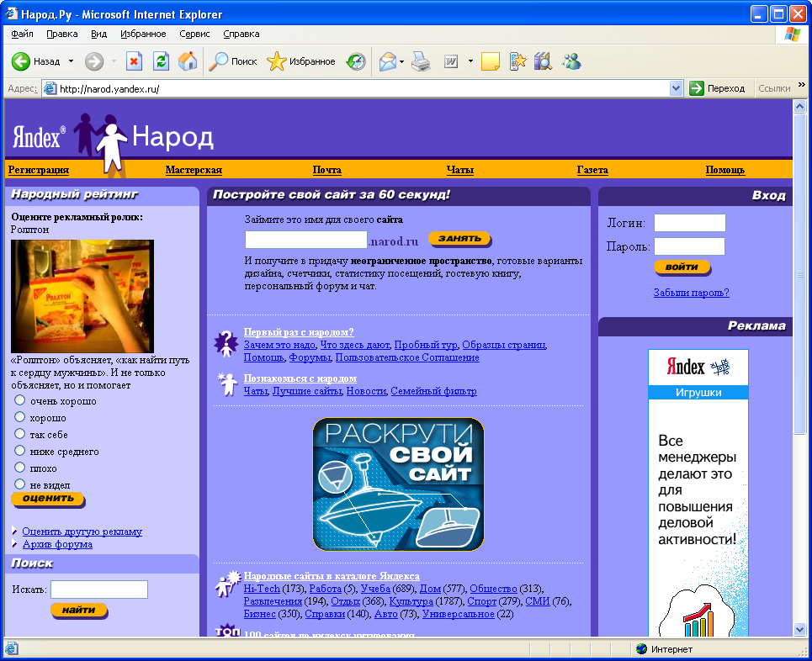Click the Forward arrow icon
The width and height of the screenshot is (812, 661).
click(93, 61)
